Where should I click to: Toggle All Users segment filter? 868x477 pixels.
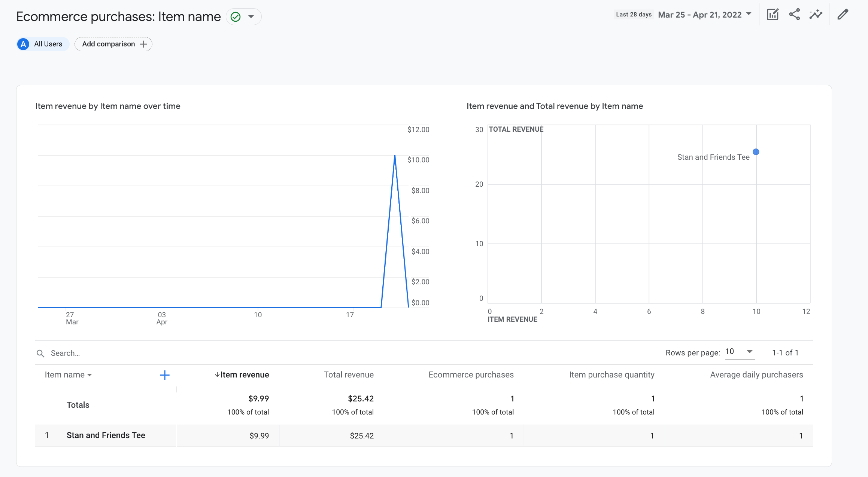(x=41, y=44)
